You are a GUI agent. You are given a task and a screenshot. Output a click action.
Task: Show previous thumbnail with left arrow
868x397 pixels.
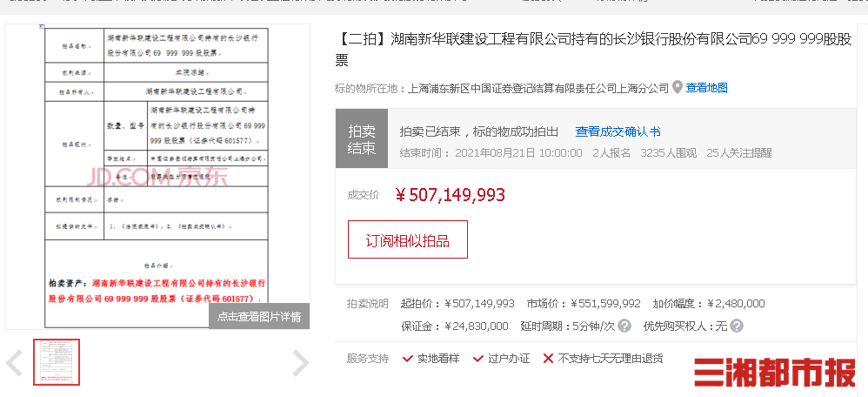[x=15, y=363]
